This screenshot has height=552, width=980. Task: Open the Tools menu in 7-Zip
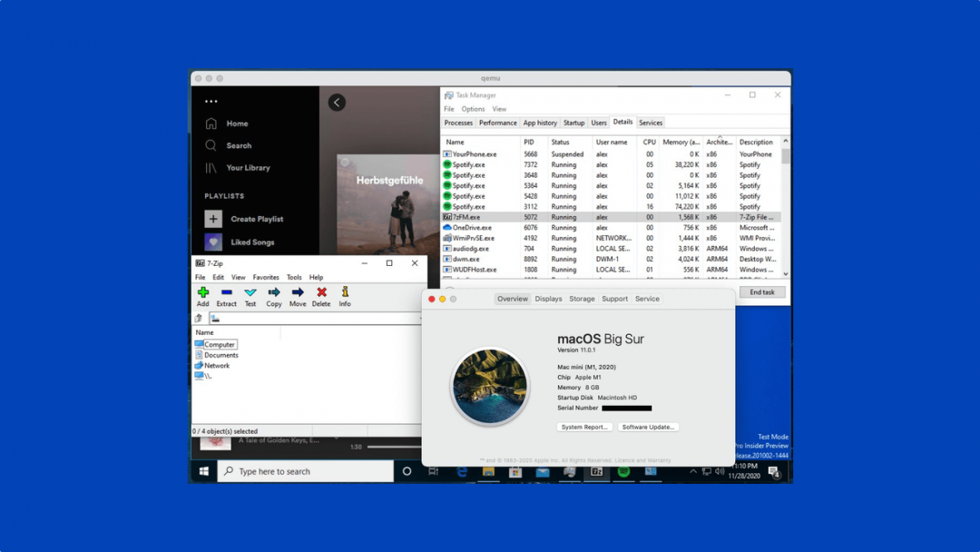coord(293,277)
